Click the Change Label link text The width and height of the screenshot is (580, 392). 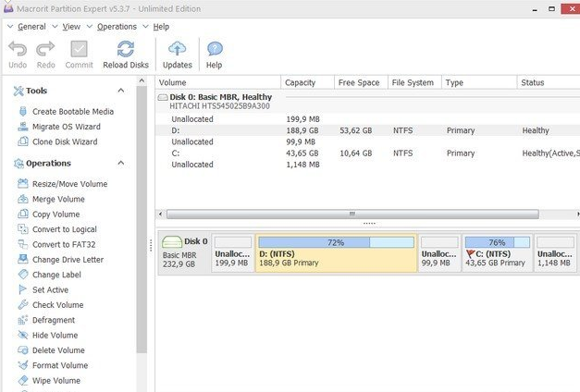pos(56,275)
